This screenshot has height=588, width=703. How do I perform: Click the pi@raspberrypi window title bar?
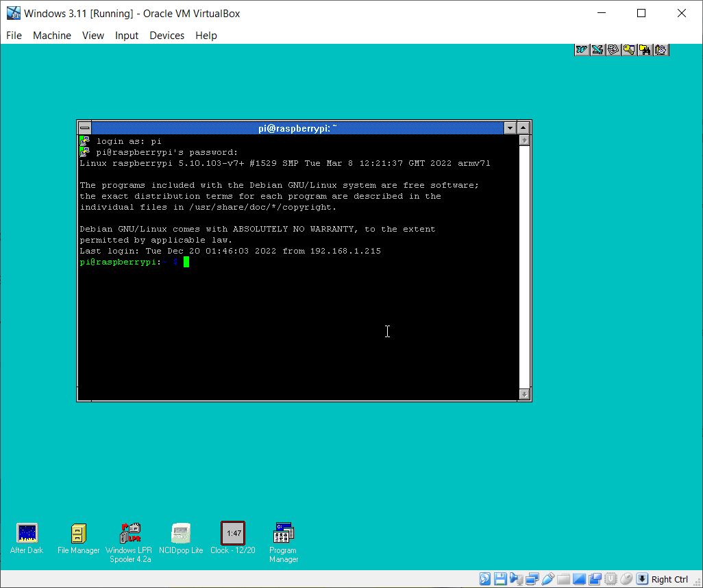tap(297, 128)
